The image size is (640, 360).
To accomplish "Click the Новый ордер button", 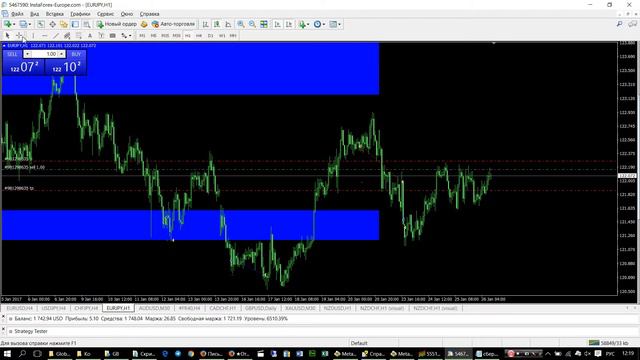I will 117,24.
